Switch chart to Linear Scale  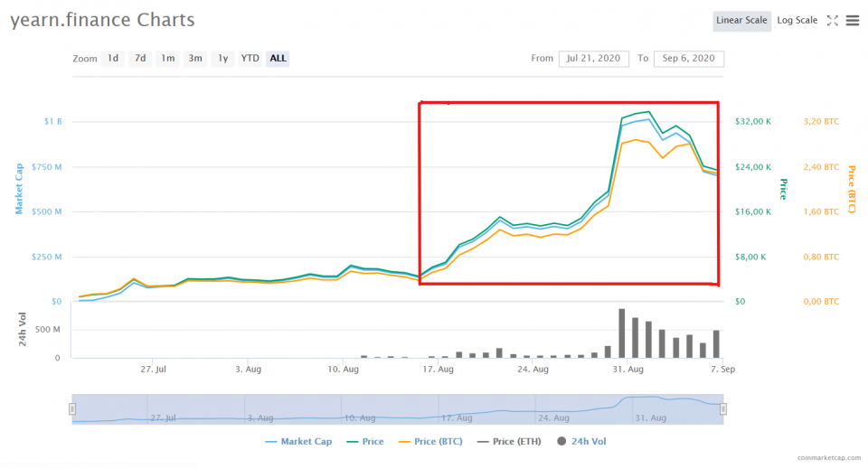click(x=741, y=21)
